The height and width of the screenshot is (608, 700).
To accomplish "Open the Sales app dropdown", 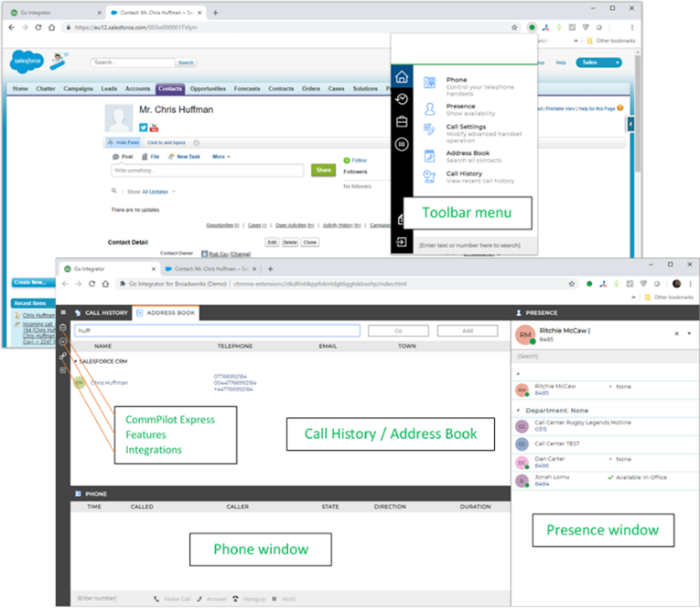I will [x=599, y=63].
